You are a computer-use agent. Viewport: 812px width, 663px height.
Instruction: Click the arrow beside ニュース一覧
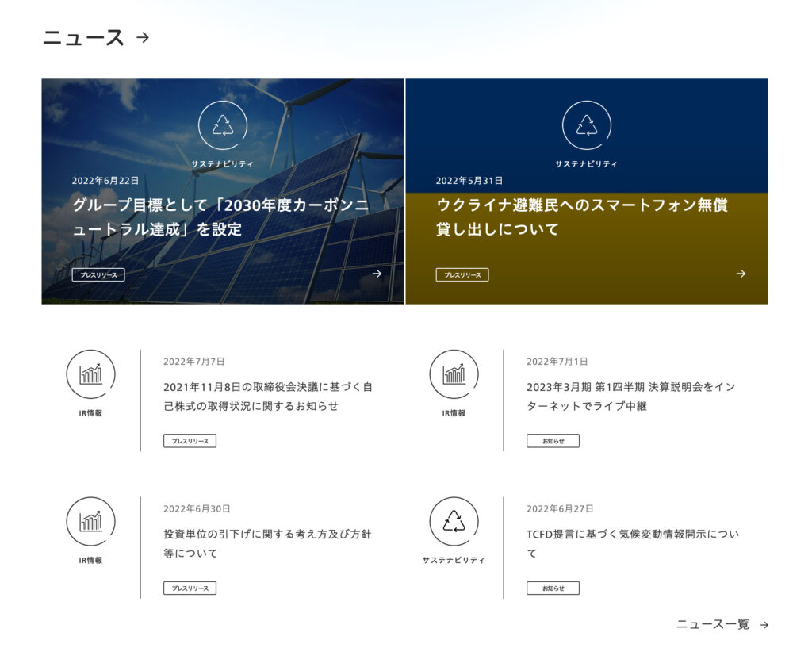pos(764,625)
